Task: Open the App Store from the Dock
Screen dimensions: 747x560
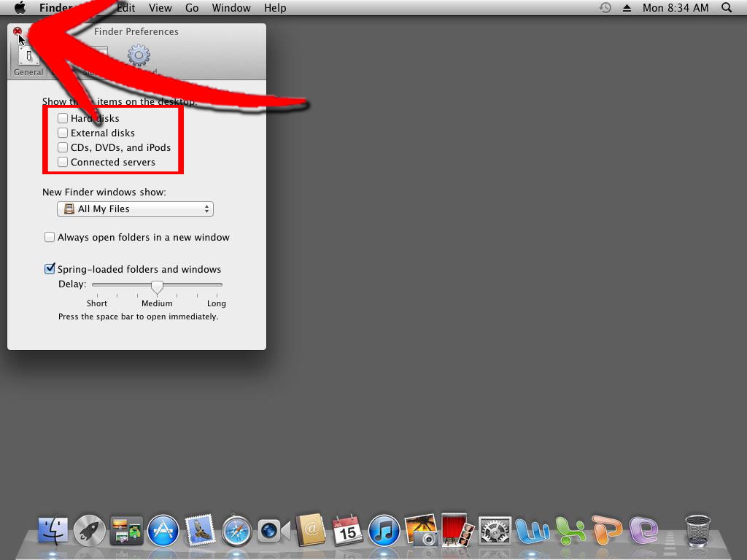Action: (163, 530)
